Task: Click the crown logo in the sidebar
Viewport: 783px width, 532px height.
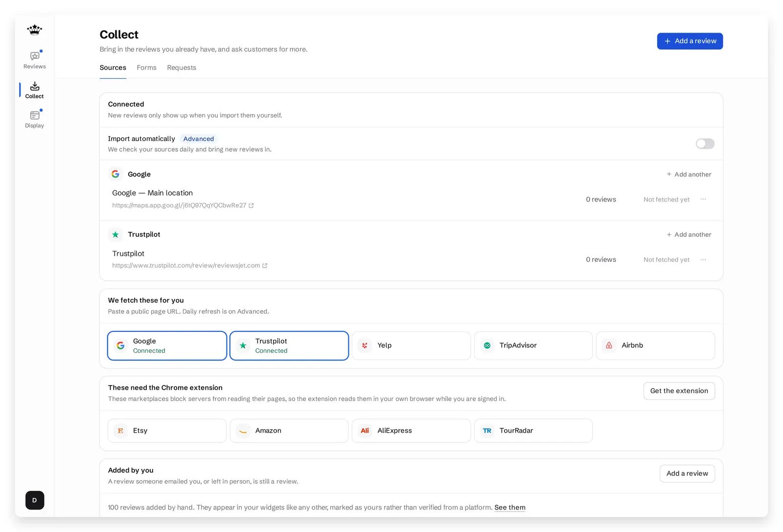Action: 34,30
